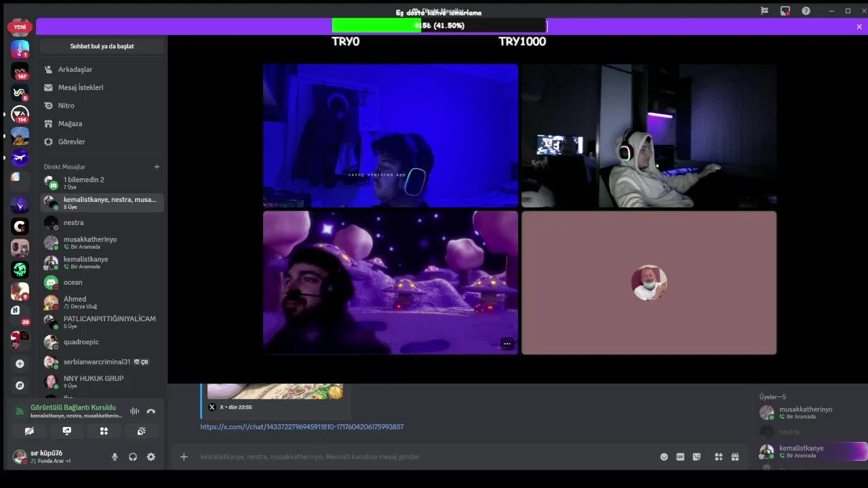
Task: Select bottom-left mushroom background webcam tile
Action: [391, 283]
